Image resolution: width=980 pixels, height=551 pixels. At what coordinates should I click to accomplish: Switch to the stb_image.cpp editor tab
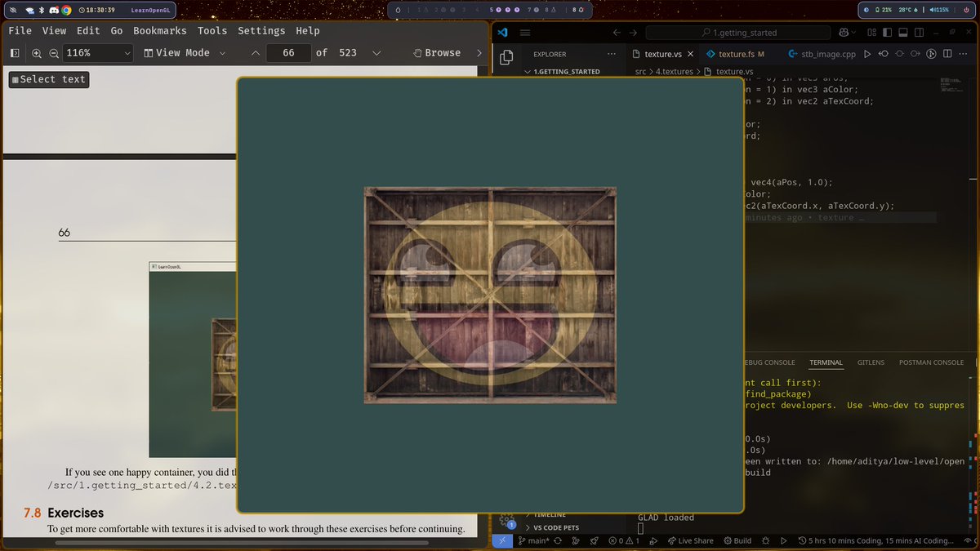(x=822, y=54)
